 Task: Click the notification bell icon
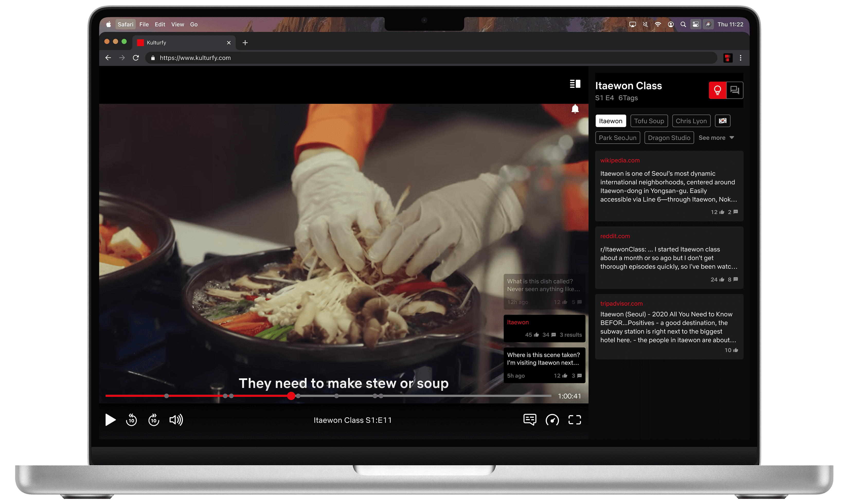tap(575, 109)
